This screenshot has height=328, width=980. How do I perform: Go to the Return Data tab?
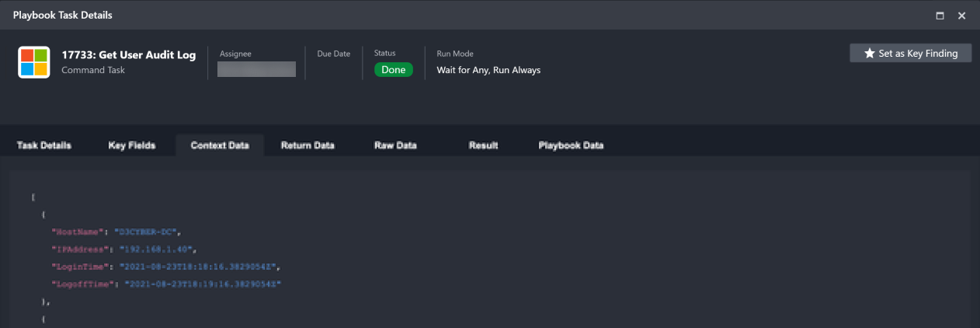308,145
